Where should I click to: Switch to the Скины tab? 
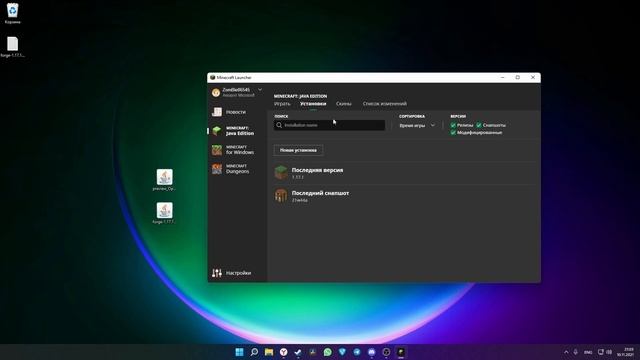tap(344, 104)
